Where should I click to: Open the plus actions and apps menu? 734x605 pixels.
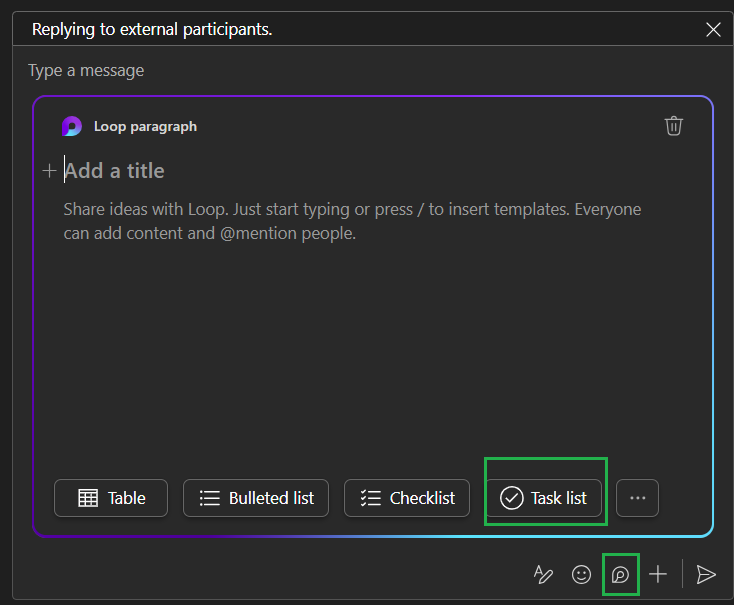[x=658, y=574]
